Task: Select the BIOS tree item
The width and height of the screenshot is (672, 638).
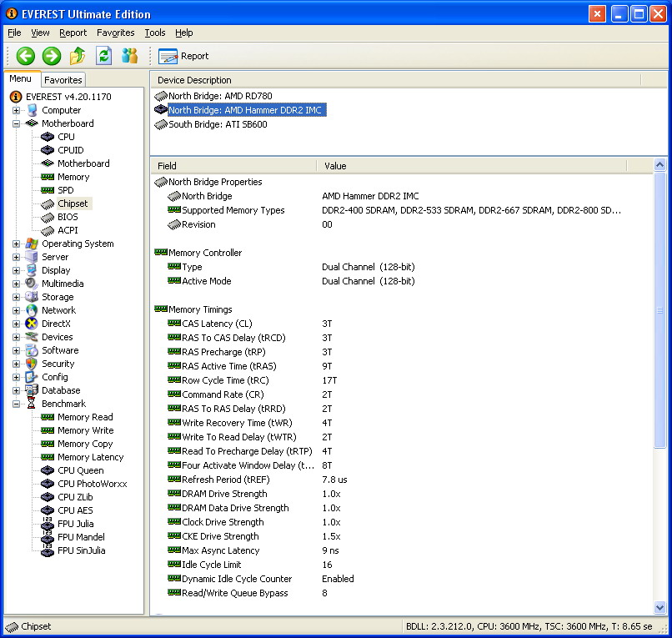Action: [x=68, y=217]
